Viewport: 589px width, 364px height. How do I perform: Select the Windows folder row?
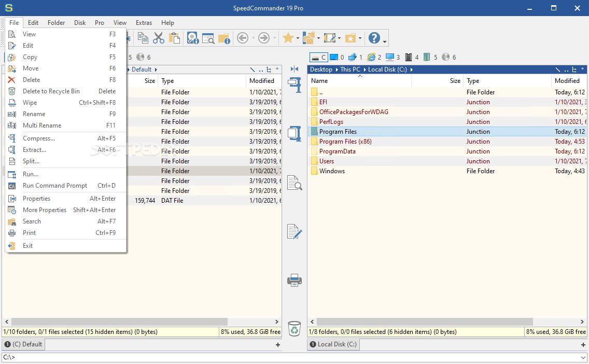tap(448, 171)
